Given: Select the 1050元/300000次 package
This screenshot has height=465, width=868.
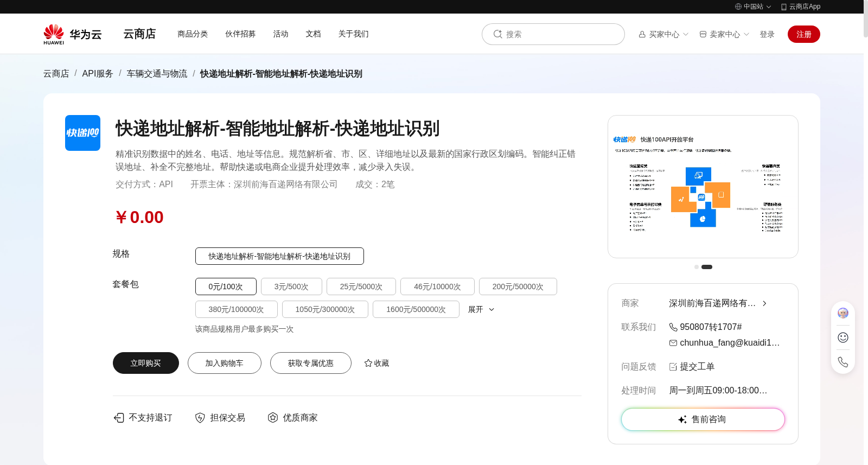Looking at the screenshot, I should [x=325, y=309].
